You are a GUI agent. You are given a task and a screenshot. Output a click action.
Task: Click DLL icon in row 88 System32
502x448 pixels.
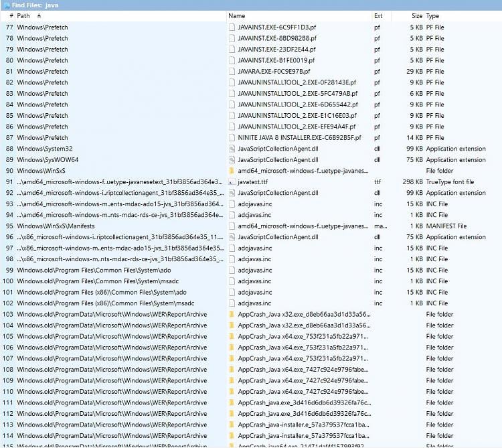point(232,149)
